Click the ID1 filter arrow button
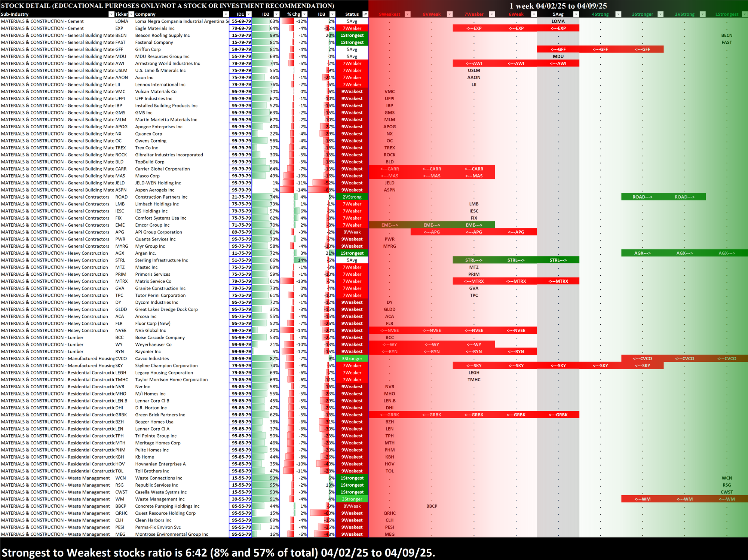Viewport: 748px width, 560px height. tap(249, 14)
